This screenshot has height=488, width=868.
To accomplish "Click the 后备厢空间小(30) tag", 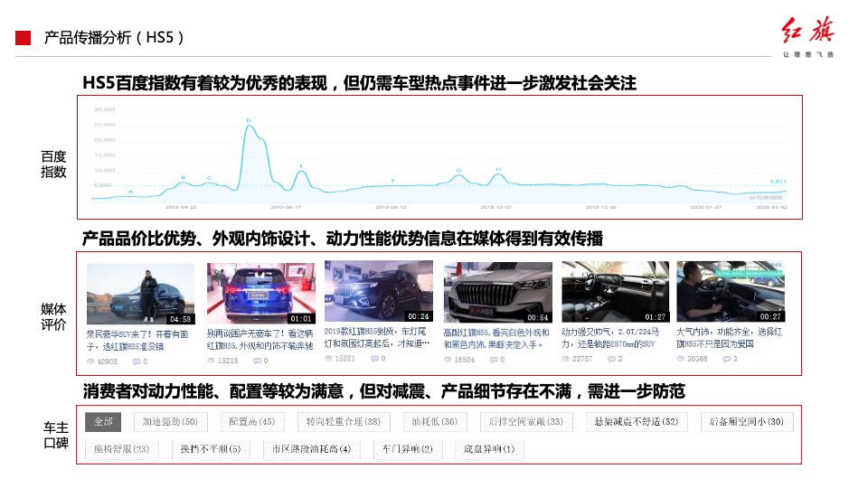I will click(x=746, y=422).
